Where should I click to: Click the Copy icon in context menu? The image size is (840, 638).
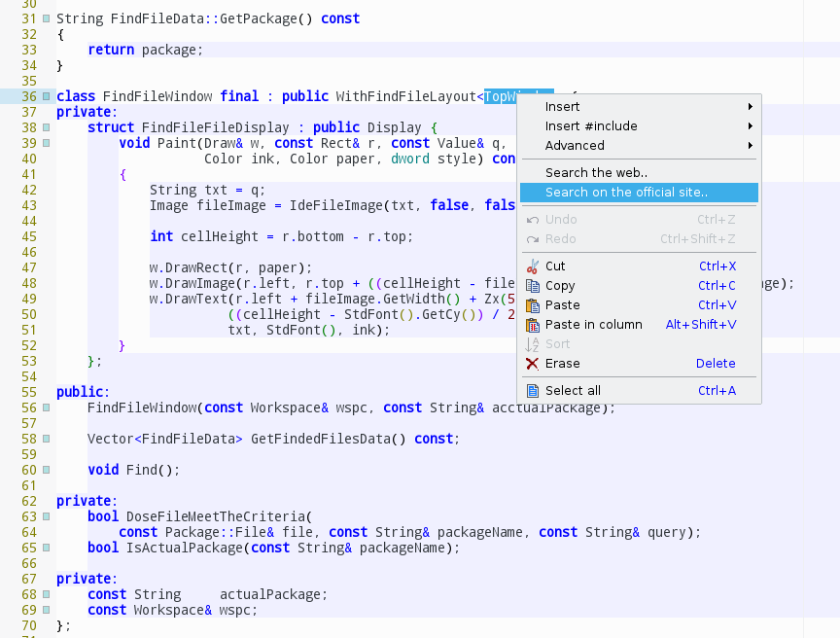click(532, 286)
